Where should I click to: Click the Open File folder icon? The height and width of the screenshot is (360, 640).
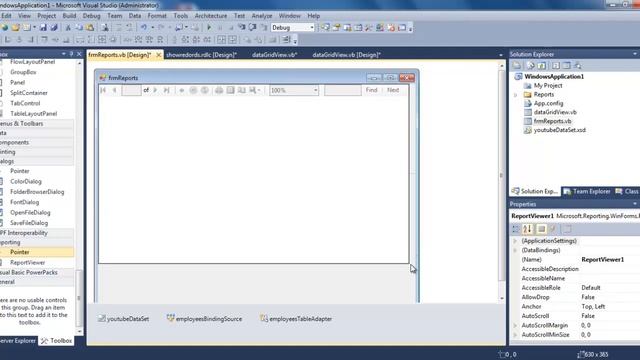16,27
